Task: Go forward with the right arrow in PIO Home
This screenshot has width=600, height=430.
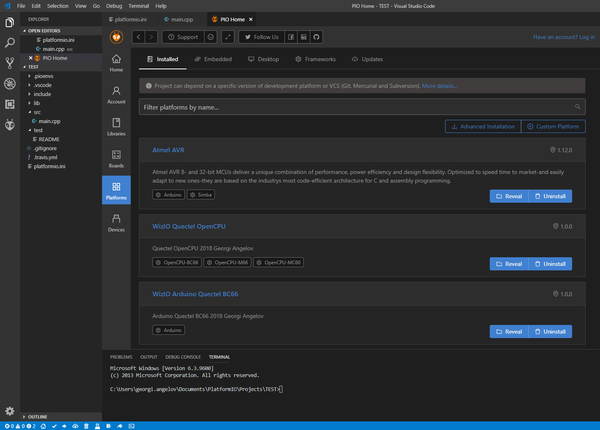Action: click(151, 37)
